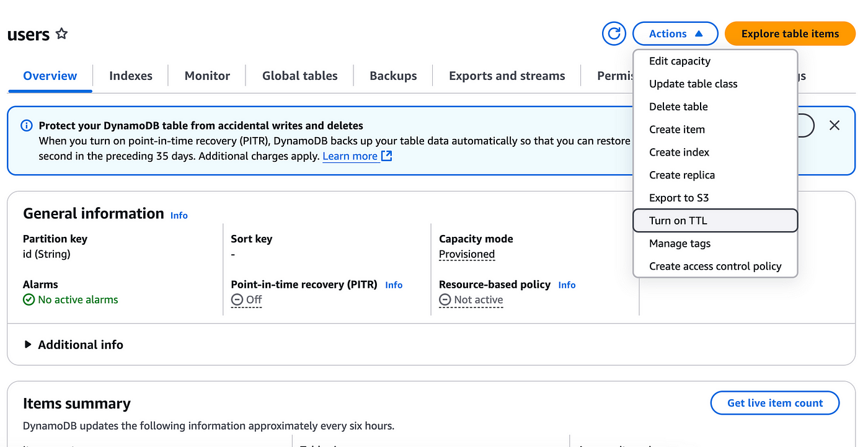The width and height of the screenshot is (868, 447).
Task: Choose Export to S3 from the menu
Action: [x=679, y=197]
